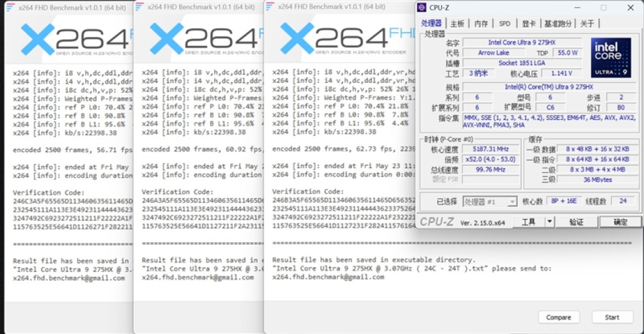Click the thread count value 24

pos(623,201)
